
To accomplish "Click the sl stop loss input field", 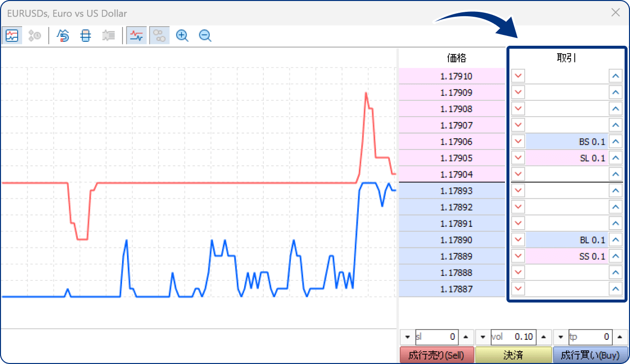I will tap(437, 337).
